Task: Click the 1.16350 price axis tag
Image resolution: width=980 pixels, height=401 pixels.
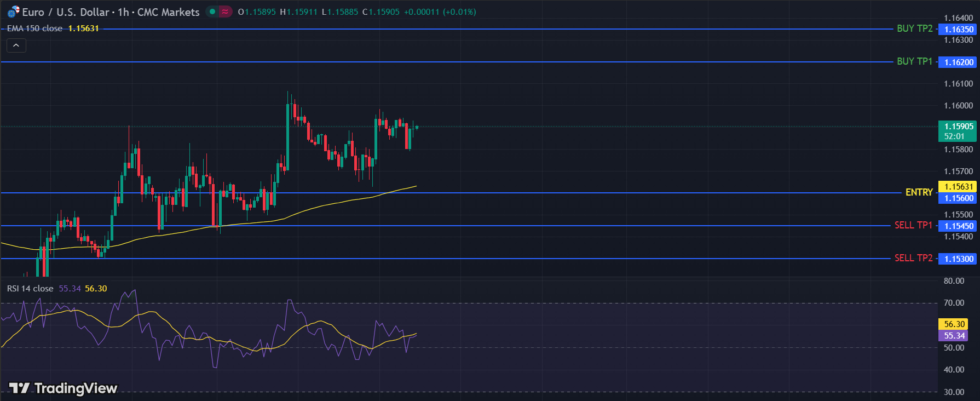Action: coord(959,30)
